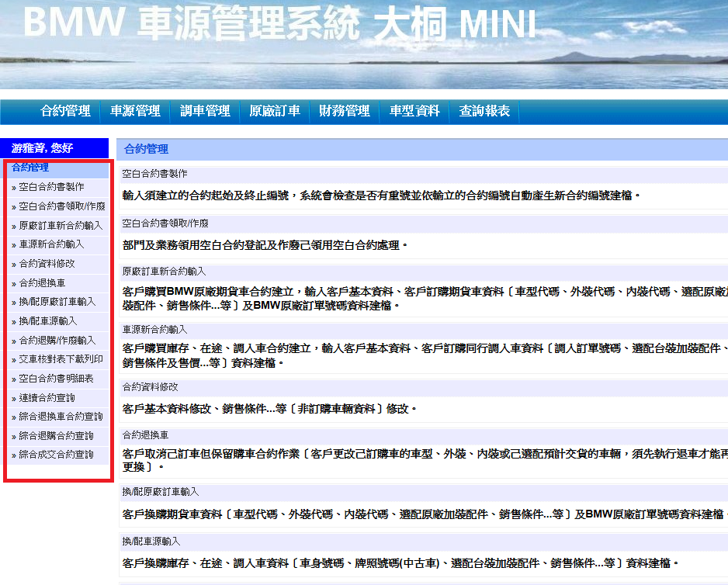Click sidebar link 換/配原廠訂車輸入

point(57,302)
